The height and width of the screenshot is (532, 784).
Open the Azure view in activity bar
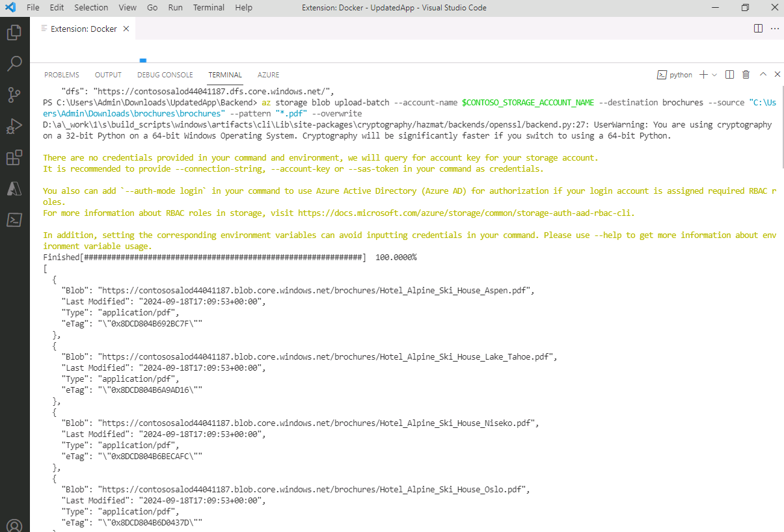(14, 189)
